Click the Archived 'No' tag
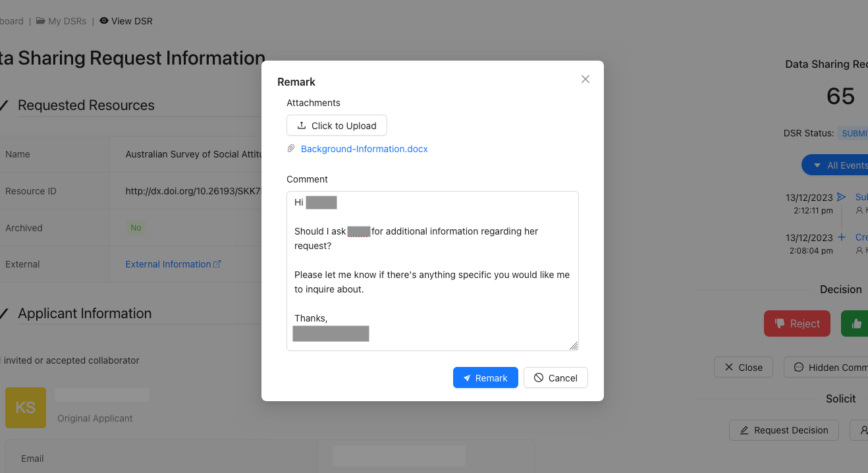The image size is (868, 473). click(136, 228)
